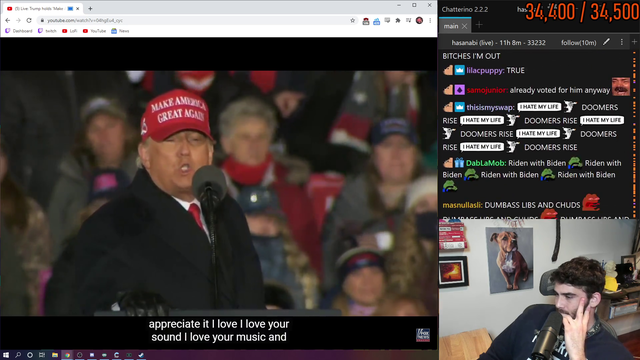Open the LoFi bookmark

coord(70,31)
